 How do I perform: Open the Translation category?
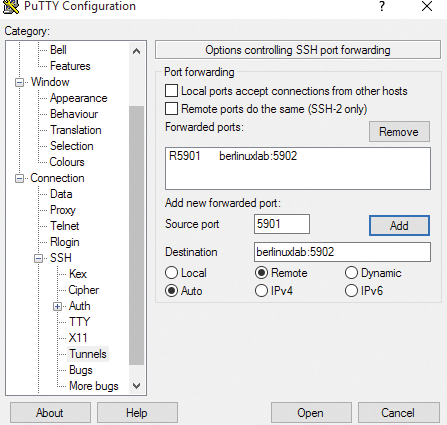pyautogui.click(x=76, y=130)
